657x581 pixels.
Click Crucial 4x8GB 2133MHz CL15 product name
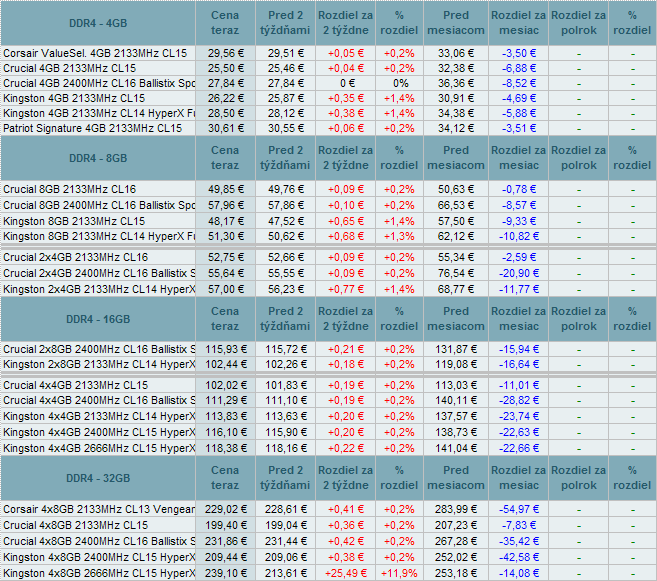tap(75, 525)
